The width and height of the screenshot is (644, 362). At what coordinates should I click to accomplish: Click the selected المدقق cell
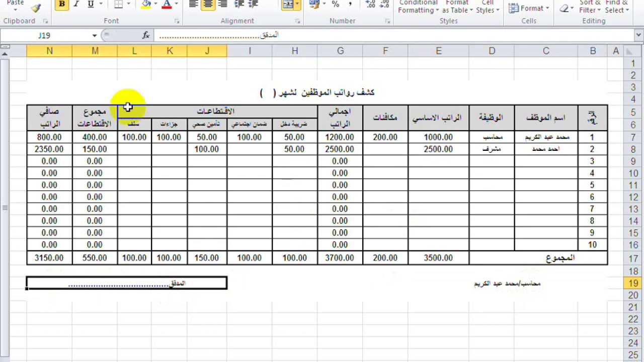pyautogui.click(x=127, y=283)
